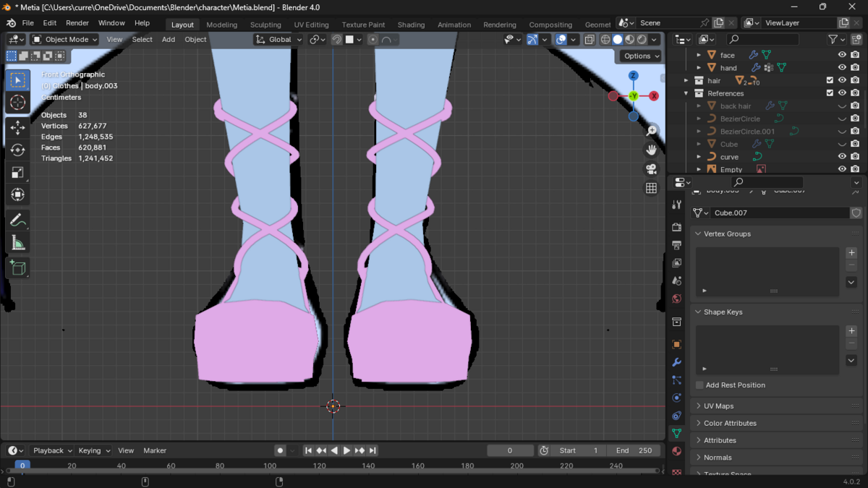868x488 pixels.
Task: Click the pan view hand icon
Action: coord(651,150)
